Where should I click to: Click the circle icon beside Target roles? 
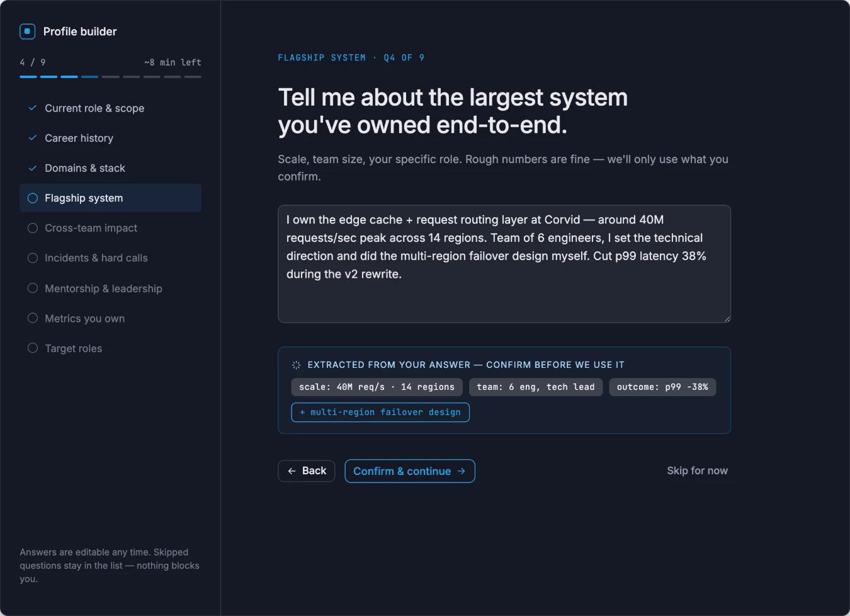[x=33, y=348]
